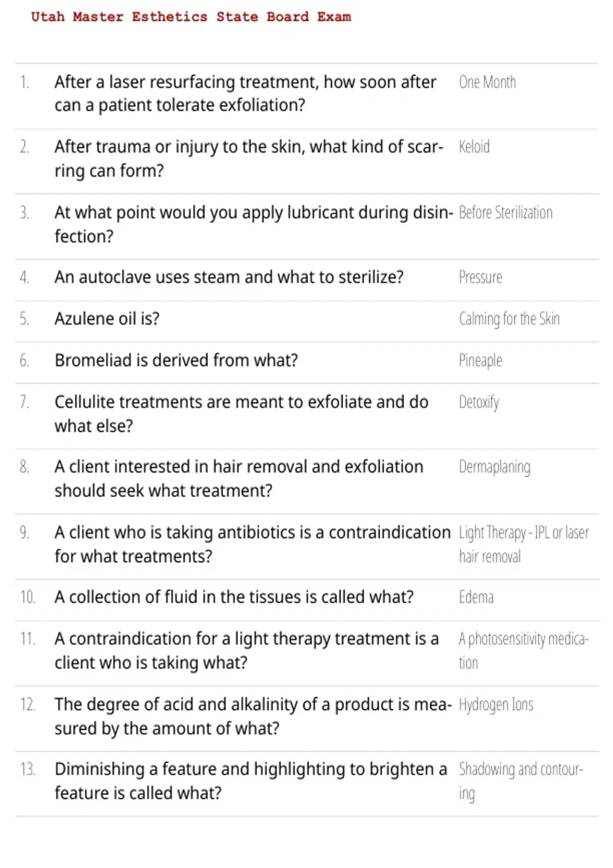Click the 'Keloid' answer text

[474, 147]
